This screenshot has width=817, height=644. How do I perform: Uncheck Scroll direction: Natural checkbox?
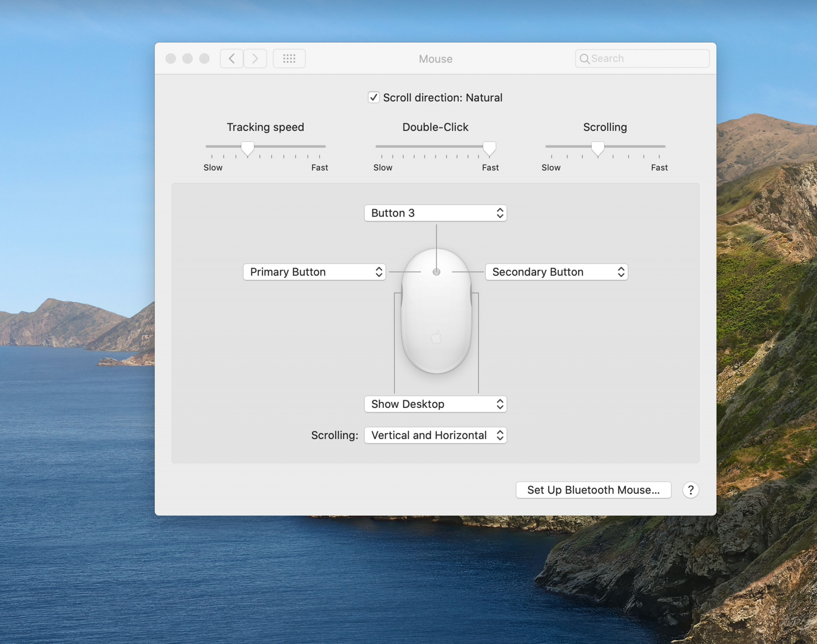point(373,97)
